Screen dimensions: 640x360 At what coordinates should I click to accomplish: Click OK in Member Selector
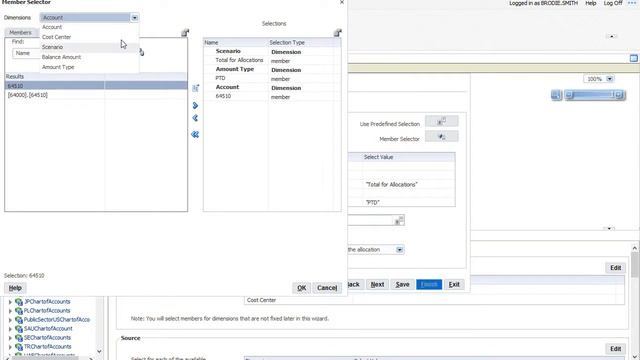pyautogui.click(x=302, y=288)
